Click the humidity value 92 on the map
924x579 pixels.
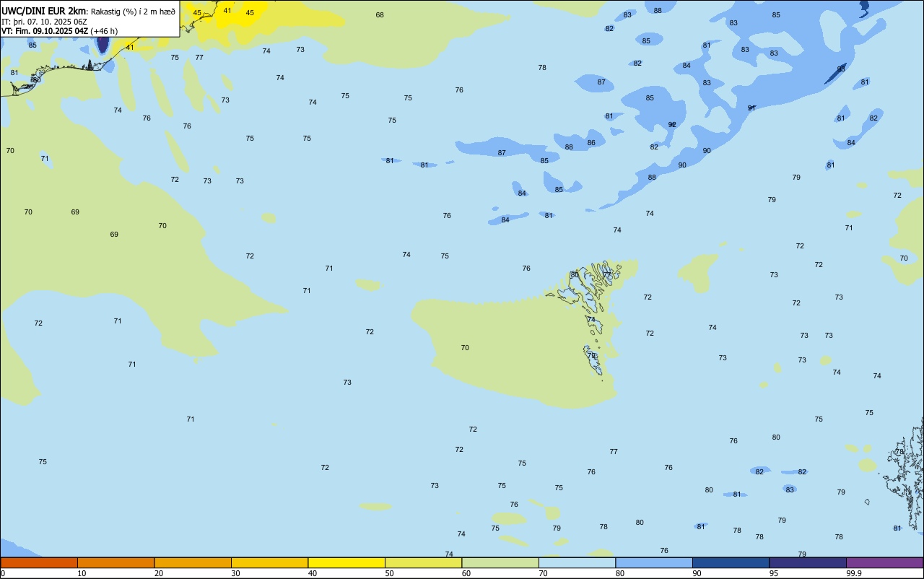point(672,125)
